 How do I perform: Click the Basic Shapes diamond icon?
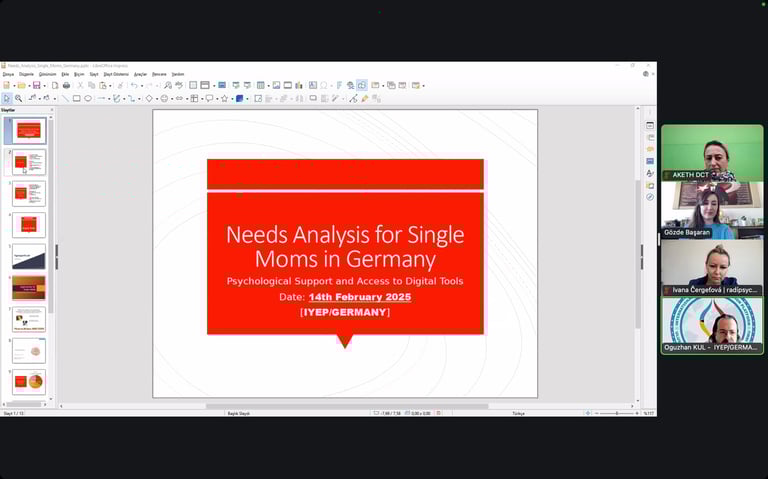click(x=149, y=98)
